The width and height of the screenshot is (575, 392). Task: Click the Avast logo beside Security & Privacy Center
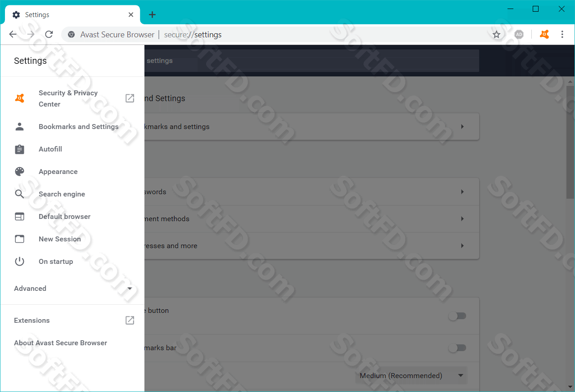click(x=19, y=98)
